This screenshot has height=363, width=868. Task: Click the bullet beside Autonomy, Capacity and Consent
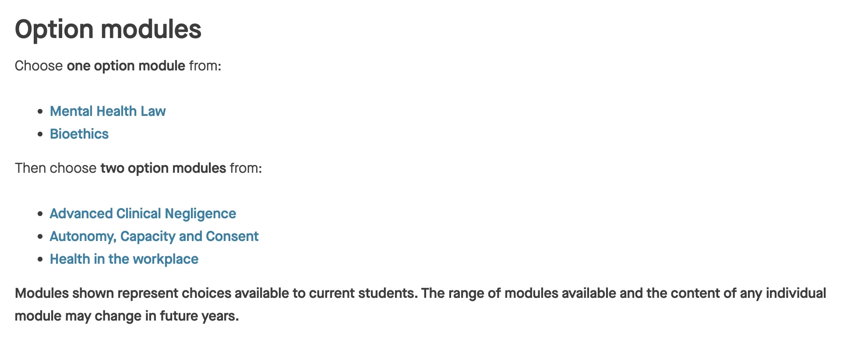(40, 237)
